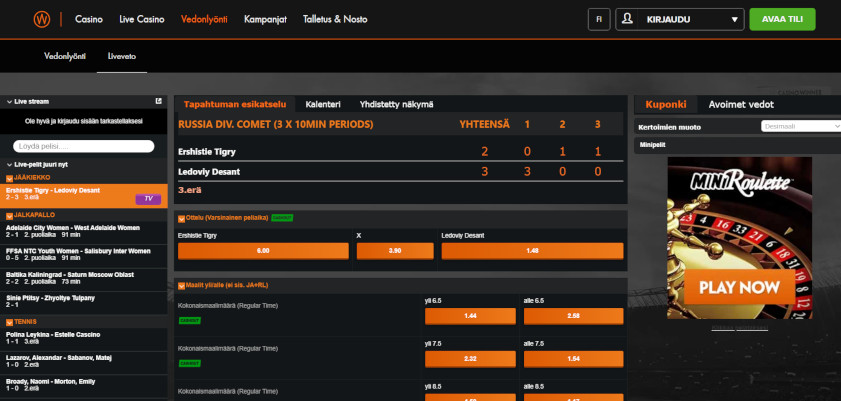Open FFSA NTC Youth Women - Salisbury Inter Women
The width and height of the screenshot is (841, 401).
pyautogui.click(x=84, y=254)
